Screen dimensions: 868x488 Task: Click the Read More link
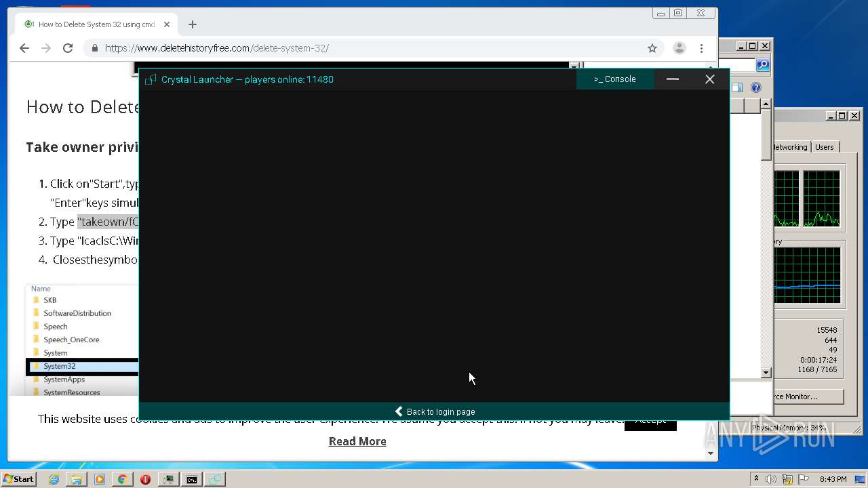(x=357, y=441)
